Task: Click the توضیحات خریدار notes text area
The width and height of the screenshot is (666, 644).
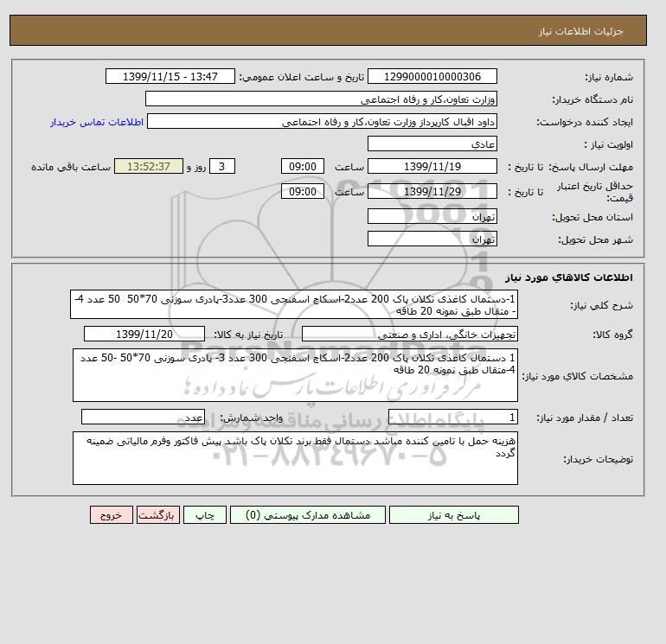Action: [295, 458]
